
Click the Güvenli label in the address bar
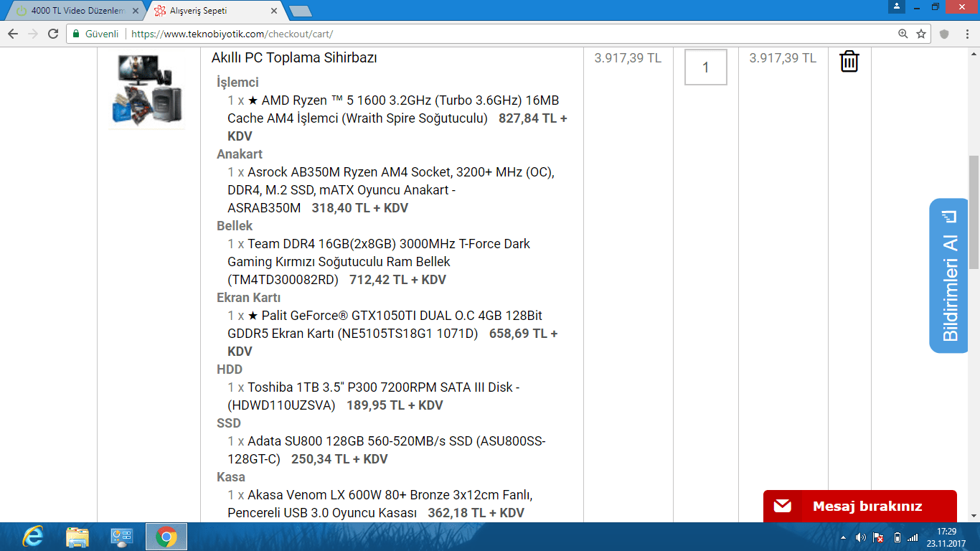[102, 34]
